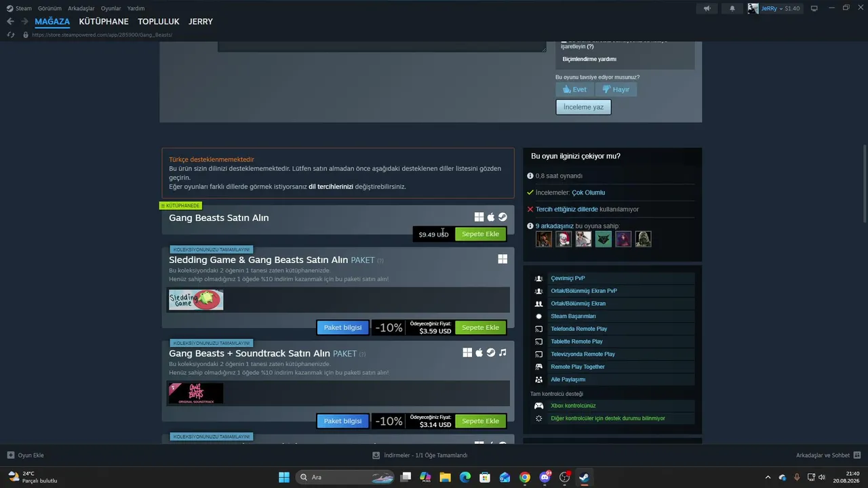Viewport: 868px width, 488px height.
Task: Switch to the KÜTÜPHANE tab
Action: point(104,22)
